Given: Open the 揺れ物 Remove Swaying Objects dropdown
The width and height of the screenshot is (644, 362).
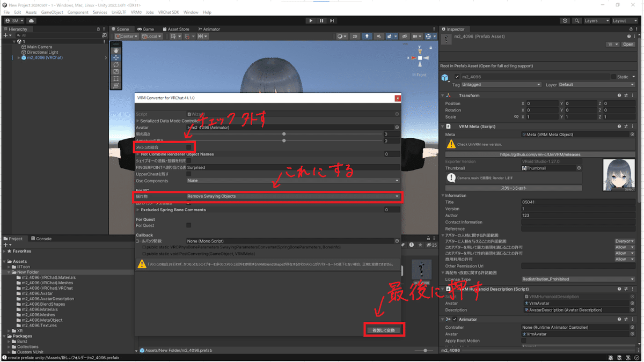Looking at the screenshot, I should click(293, 196).
